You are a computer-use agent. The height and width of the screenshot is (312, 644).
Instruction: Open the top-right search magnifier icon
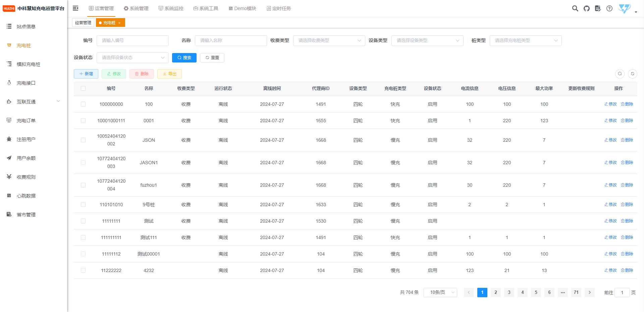pos(575,8)
